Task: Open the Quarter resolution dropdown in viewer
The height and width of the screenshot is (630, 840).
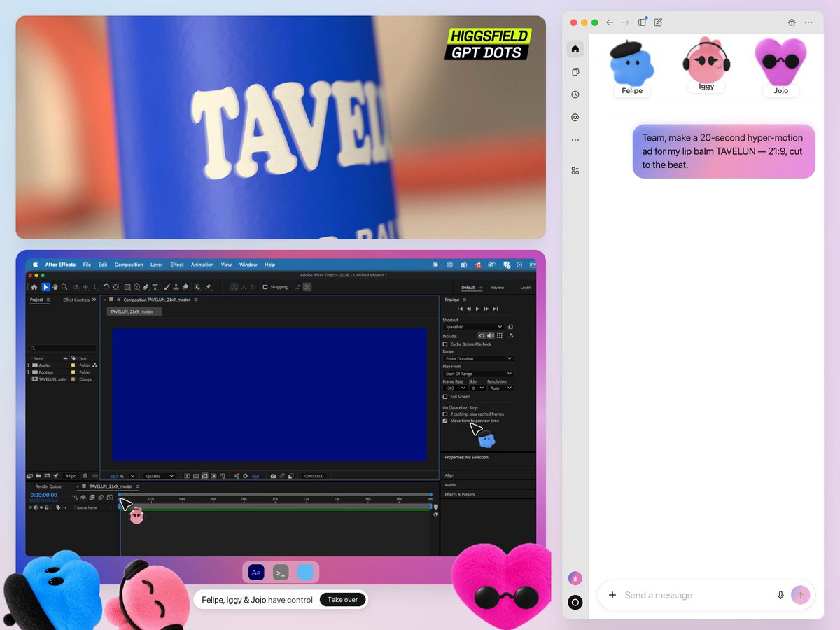Action: click(160, 476)
